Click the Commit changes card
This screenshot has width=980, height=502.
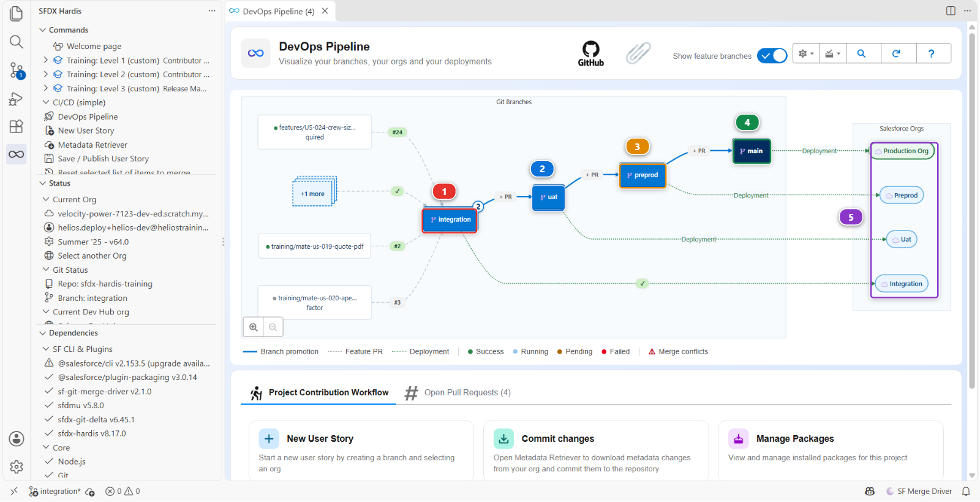tap(596, 451)
